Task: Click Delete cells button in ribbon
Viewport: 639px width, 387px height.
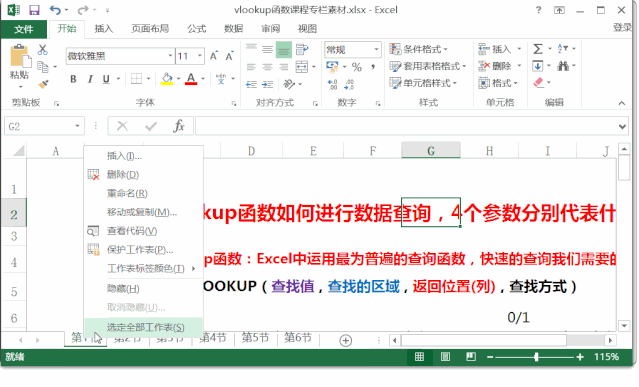Action: point(494,66)
